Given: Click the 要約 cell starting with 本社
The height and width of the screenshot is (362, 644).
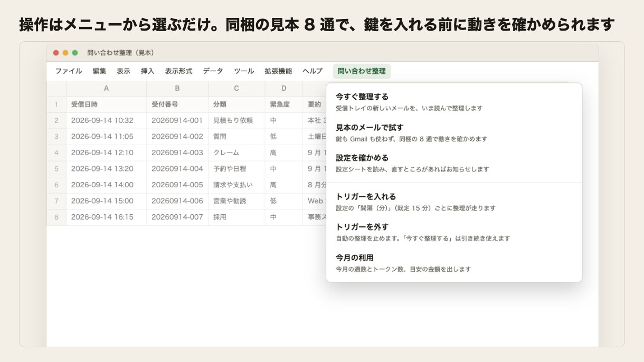Looking at the screenshot, I should pos(315,120).
